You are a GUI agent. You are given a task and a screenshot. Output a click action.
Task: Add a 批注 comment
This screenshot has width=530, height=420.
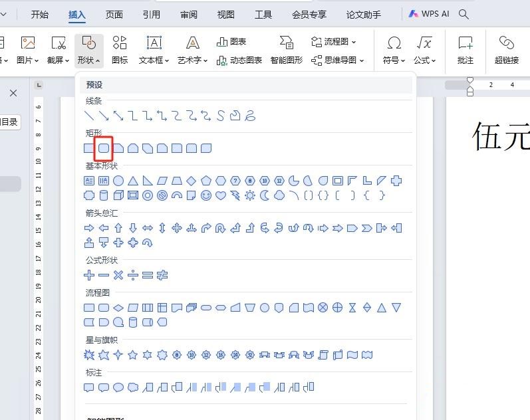click(x=465, y=51)
